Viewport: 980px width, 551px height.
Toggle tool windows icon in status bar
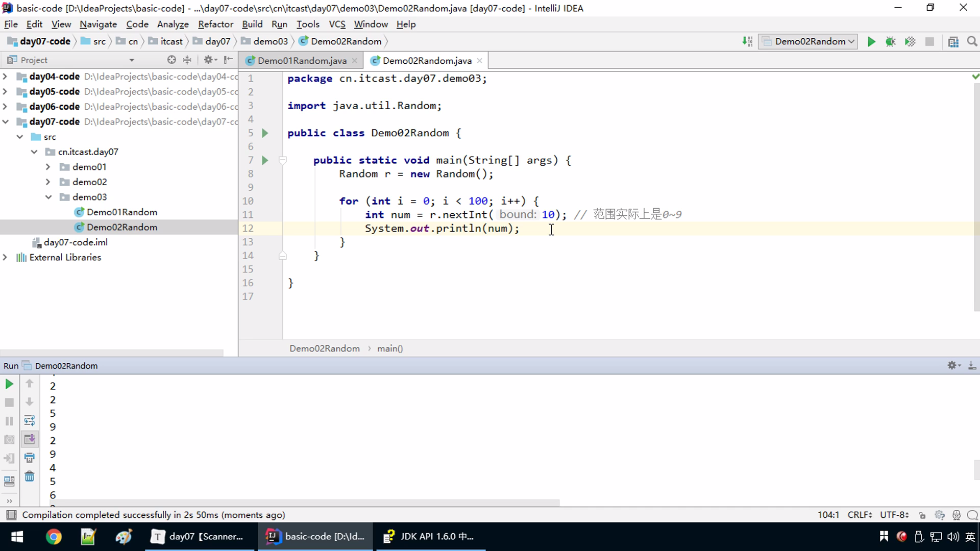point(11,515)
